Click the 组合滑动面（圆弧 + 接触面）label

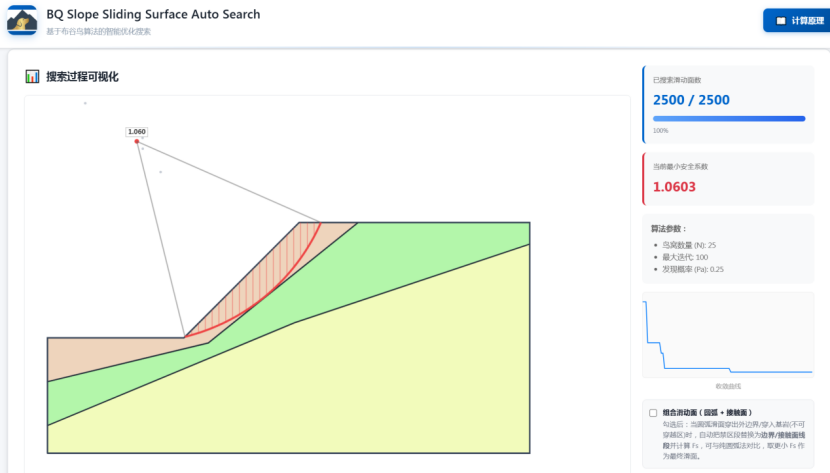(707, 413)
